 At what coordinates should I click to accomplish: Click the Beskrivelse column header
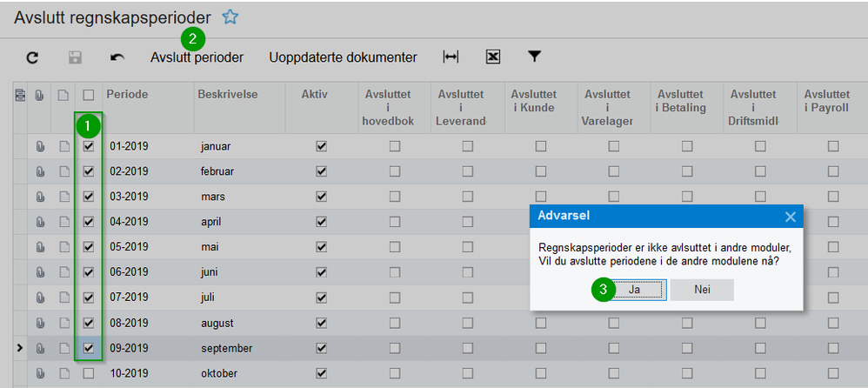click(228, 94)
